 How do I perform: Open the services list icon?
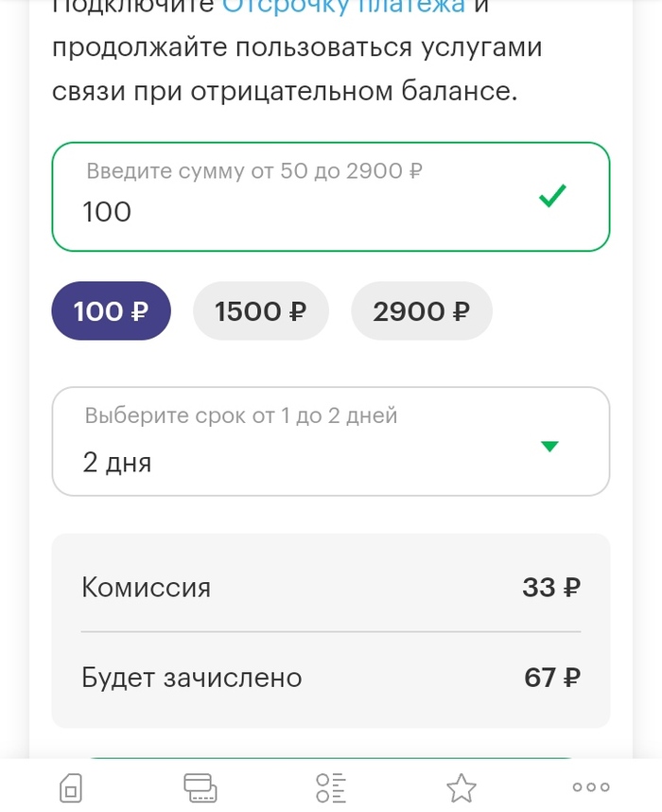tap(331, 787)
